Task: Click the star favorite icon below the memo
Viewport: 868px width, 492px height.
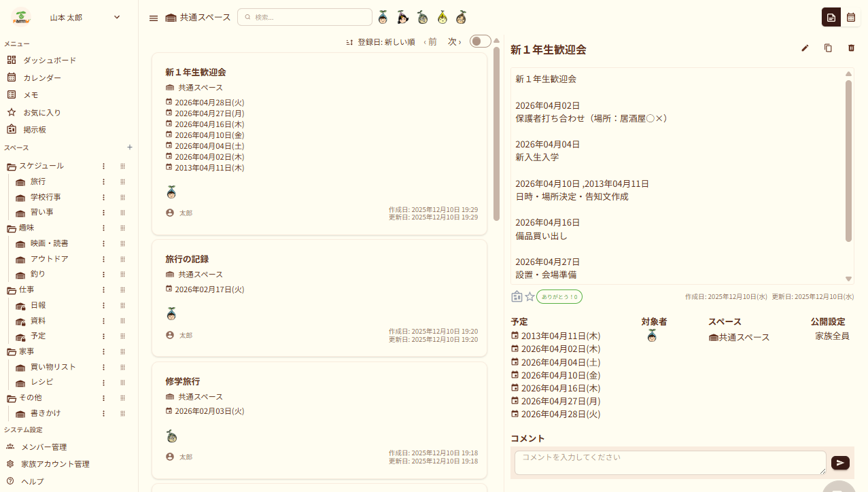Action: click(530, 296)
